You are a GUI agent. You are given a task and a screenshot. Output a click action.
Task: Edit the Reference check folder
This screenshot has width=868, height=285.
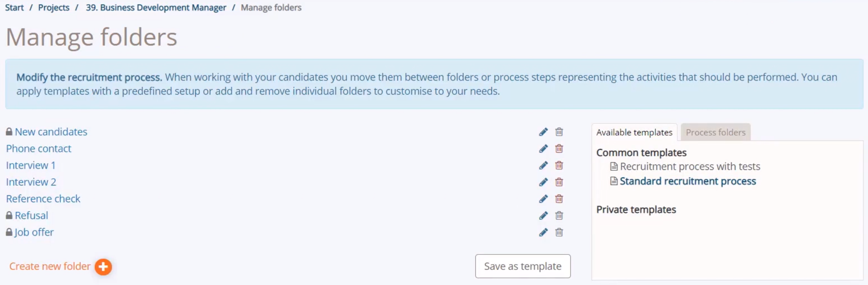point(543,199)
